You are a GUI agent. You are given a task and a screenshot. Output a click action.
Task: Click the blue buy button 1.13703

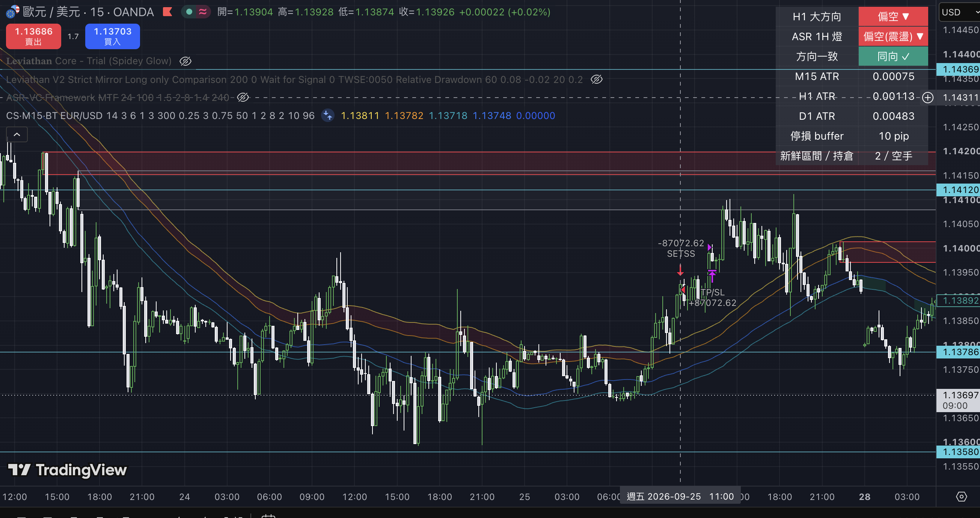pyautogui.click(x=113, y=36)
